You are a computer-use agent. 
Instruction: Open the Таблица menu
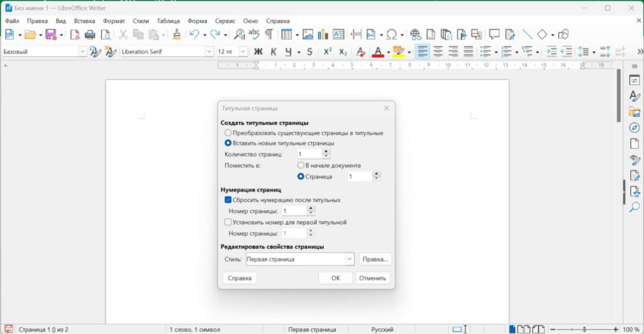pos(168,21)
